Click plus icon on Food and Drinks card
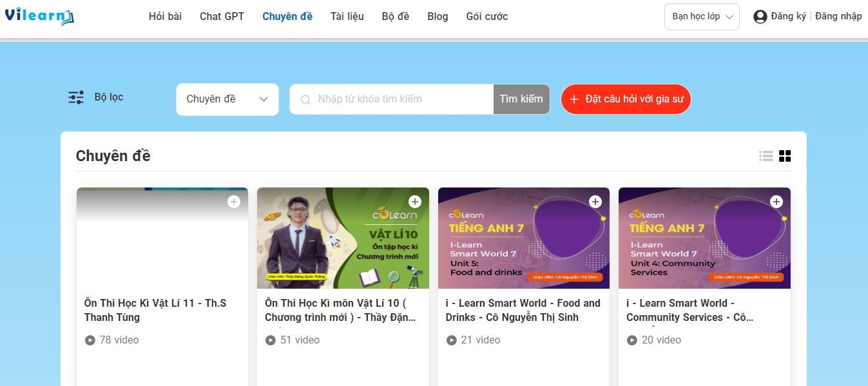 (595, 202)
